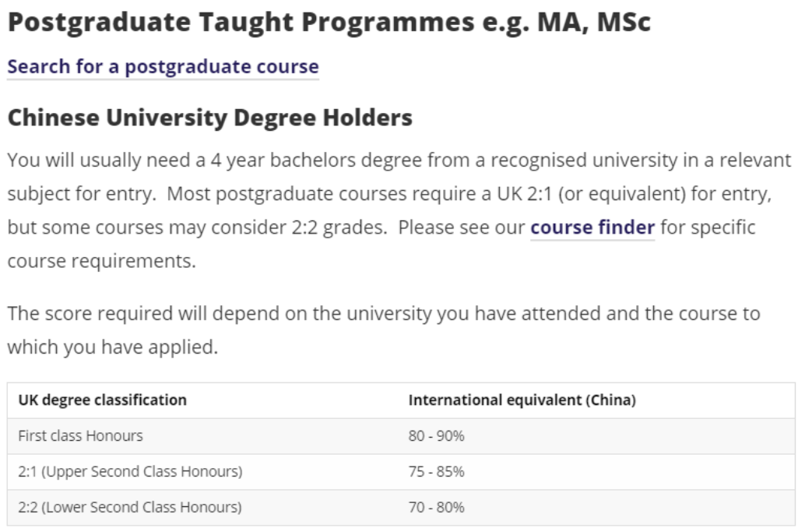The height and width of the screenshot is (528, 812).
Task: Click the "75 - 85%" table cell
Action: coord(436,472)
